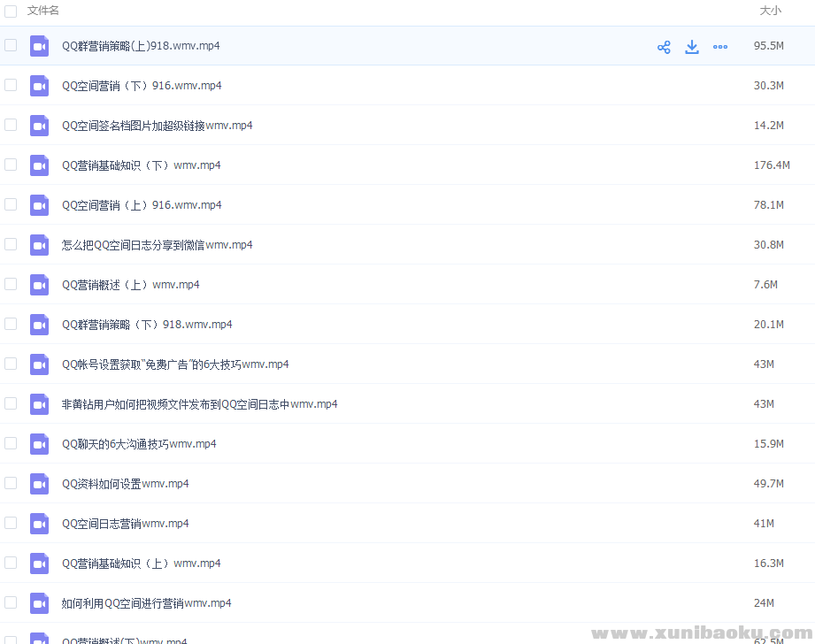Viewport: 815px width, 644px height.
Task: Click the video icon for QQ帐号设置获取免费广告
Action: (x=39, y=364)
